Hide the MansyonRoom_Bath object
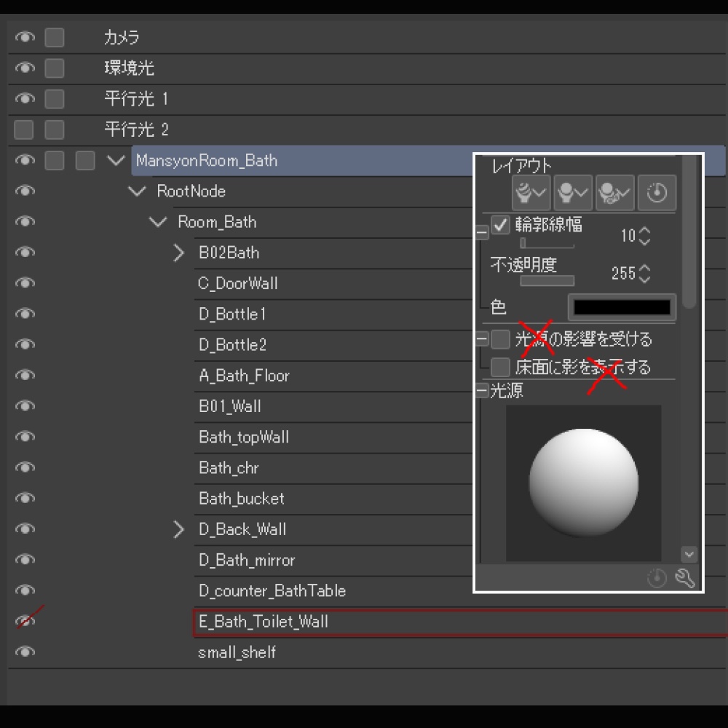This screenshot has width=728, height=728. pos(25,160)
